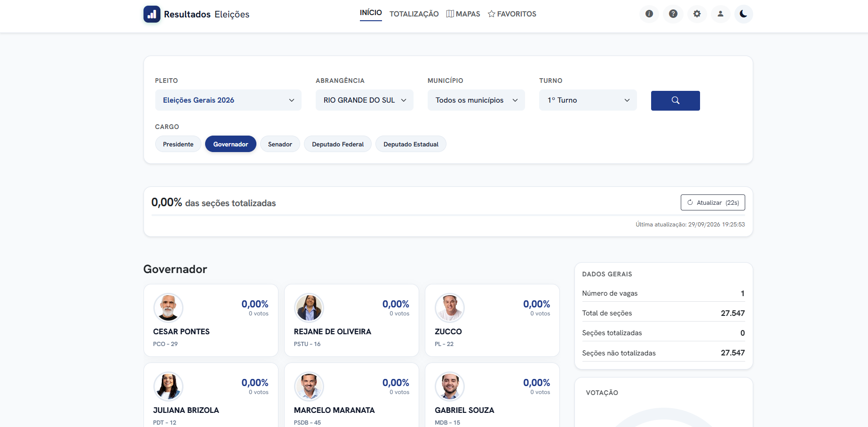Click the 'Última atualização' timestamp text
Image resolution: width=868 pixels, height=427 pixels.
pos(690,225)
